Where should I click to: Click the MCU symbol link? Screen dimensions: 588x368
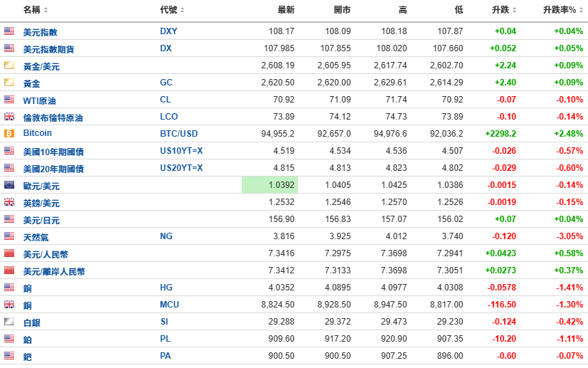point(169,305)
